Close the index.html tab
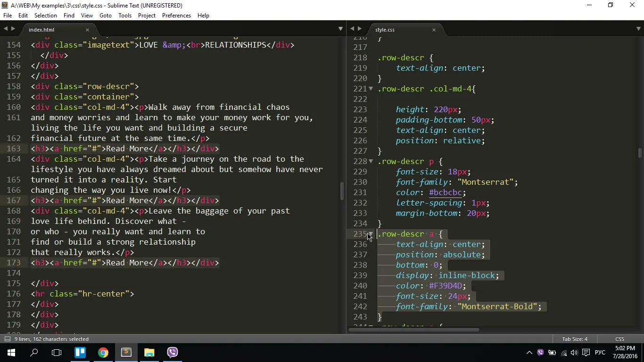644x362 pixels. [x=87, y=30]
